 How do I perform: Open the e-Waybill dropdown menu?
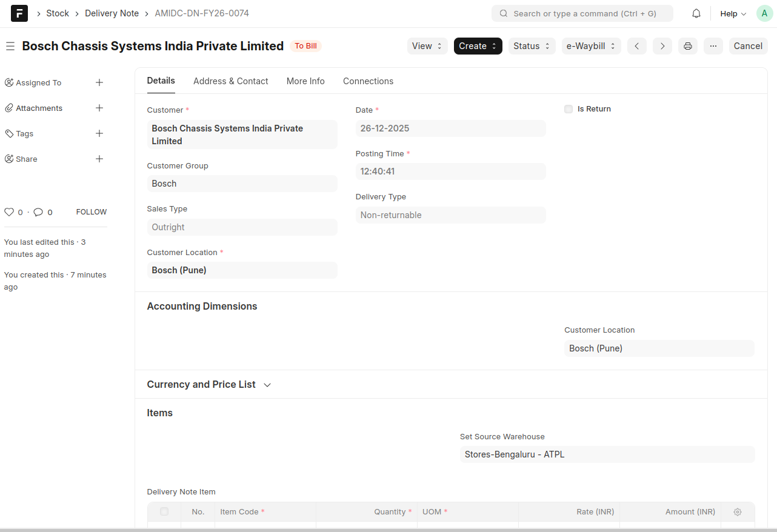point(591,46)
